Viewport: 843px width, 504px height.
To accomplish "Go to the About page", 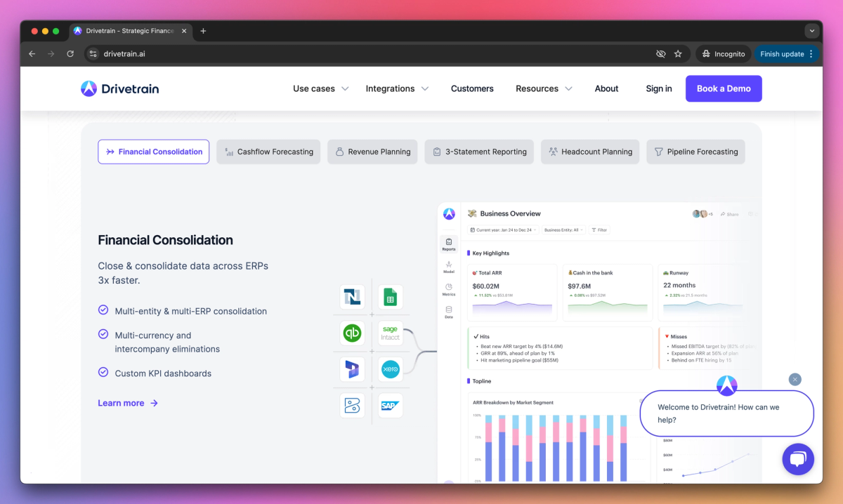I will click(606, 88).
